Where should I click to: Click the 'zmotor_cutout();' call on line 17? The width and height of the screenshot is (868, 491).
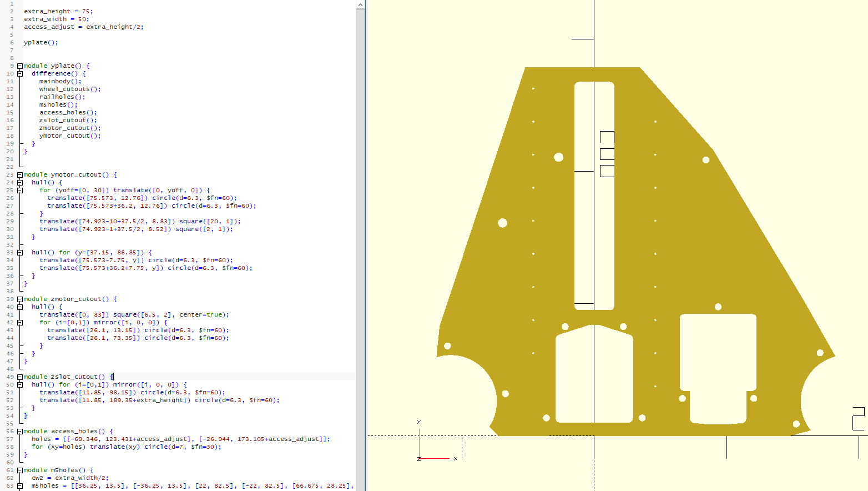click(x=70, y=128)
